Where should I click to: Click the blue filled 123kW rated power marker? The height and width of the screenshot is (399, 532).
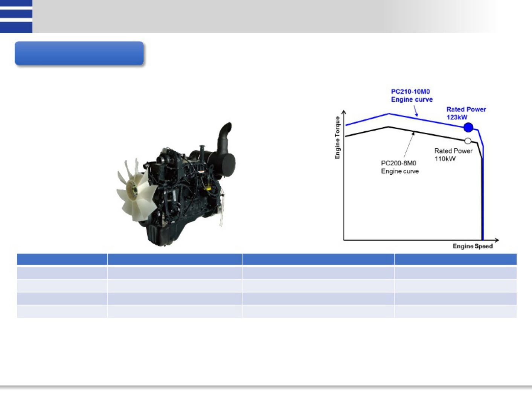[468, 128]
